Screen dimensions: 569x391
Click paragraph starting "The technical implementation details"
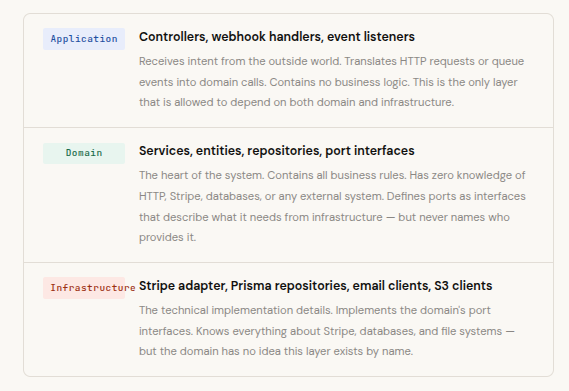[x=327, y=331]
